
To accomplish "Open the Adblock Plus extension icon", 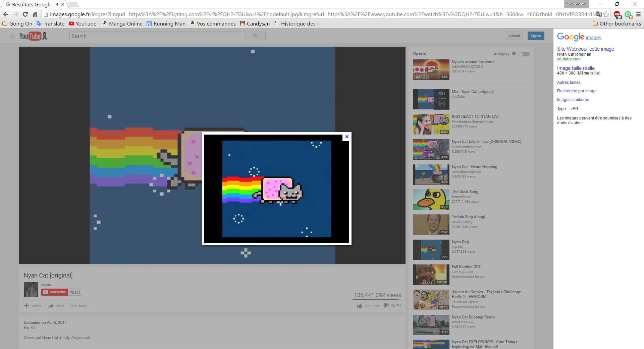I will point(617,14).
